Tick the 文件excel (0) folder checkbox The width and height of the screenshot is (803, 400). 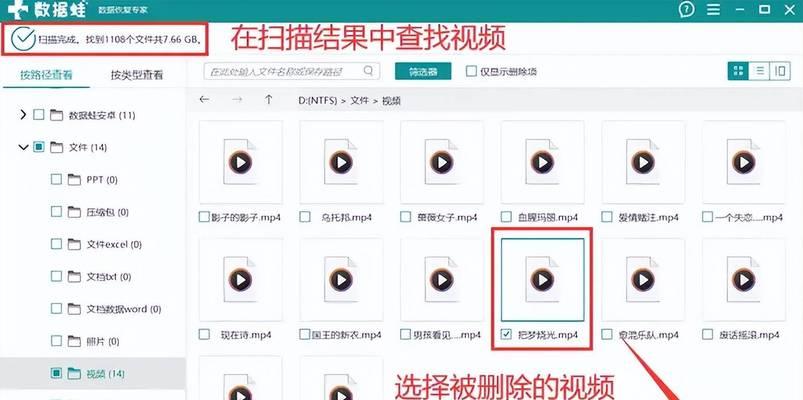[56, 244]
